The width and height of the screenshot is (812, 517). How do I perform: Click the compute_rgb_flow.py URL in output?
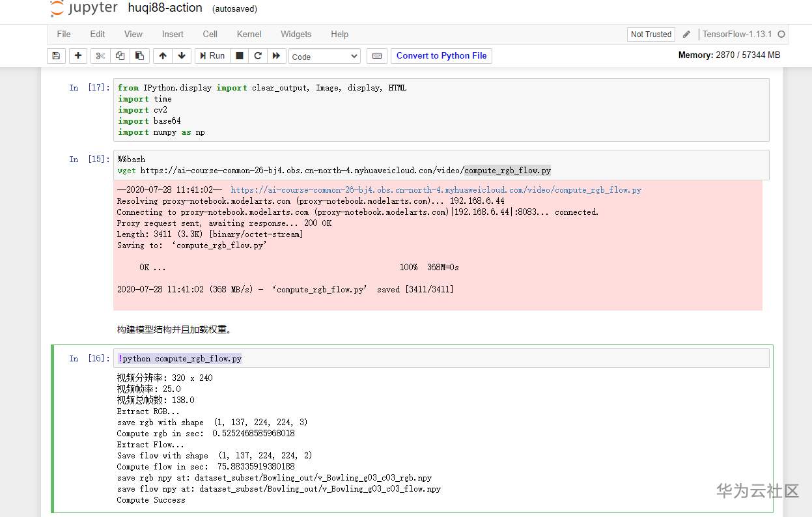(436, 190)
